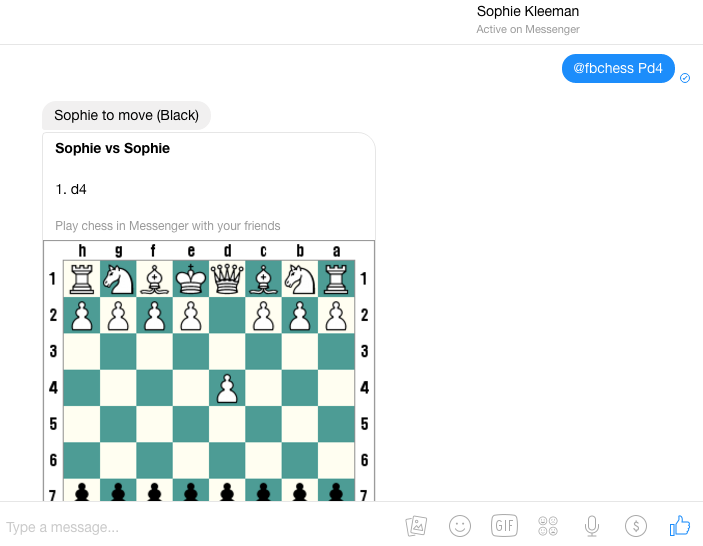Click the 1. d4 move notation
Screen dimensions: 703x546
(71, 190)
